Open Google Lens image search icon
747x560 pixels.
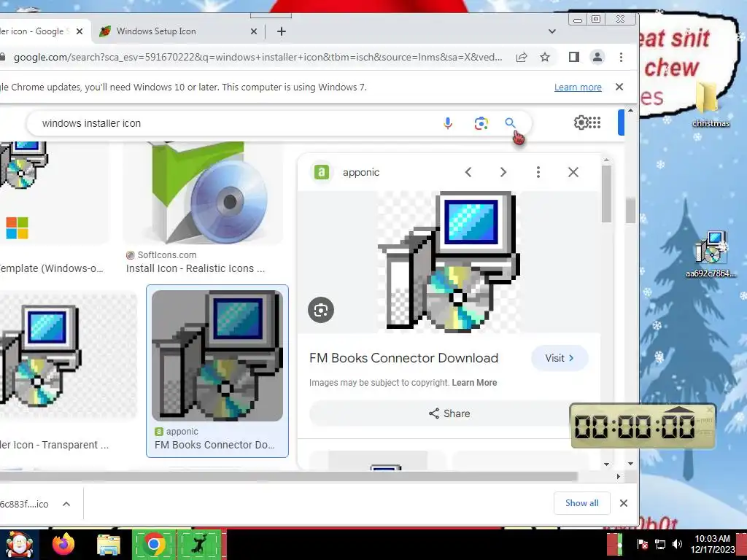pos(481,123)
